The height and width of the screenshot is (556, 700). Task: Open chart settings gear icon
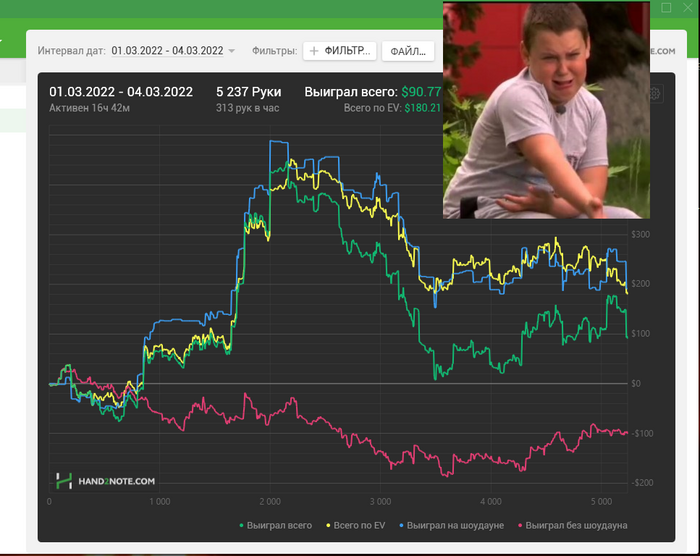tap(654, 93)
